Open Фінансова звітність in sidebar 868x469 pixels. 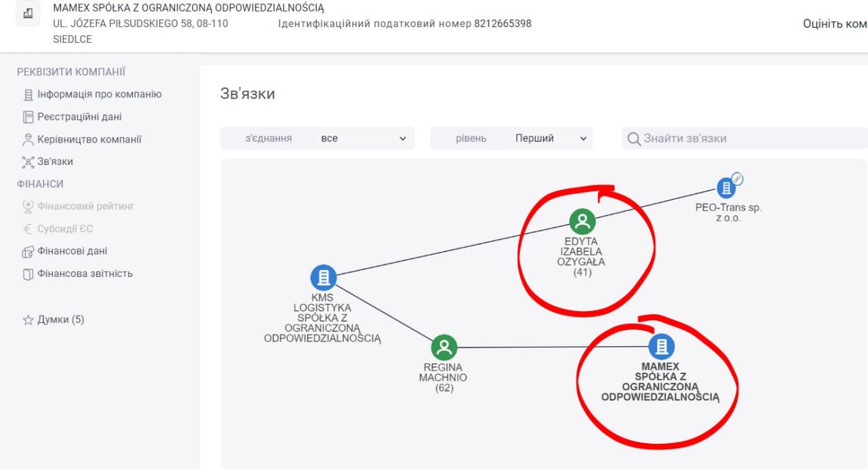point(85,274)
